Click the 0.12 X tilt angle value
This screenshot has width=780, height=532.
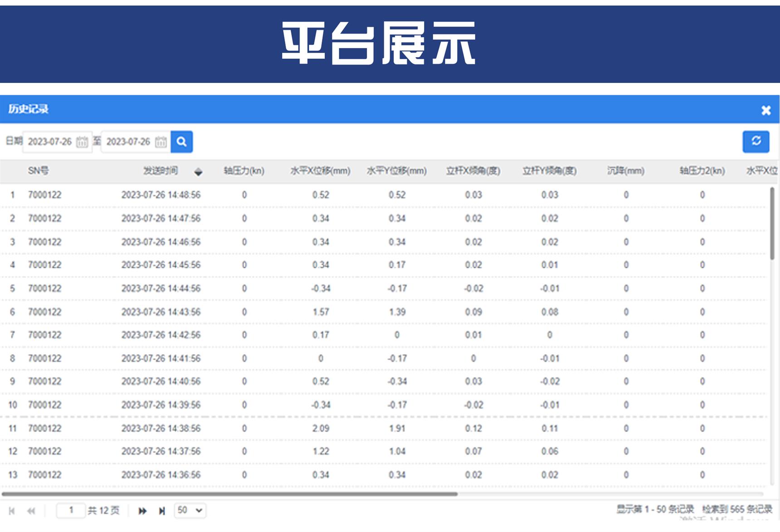(473, 429)
